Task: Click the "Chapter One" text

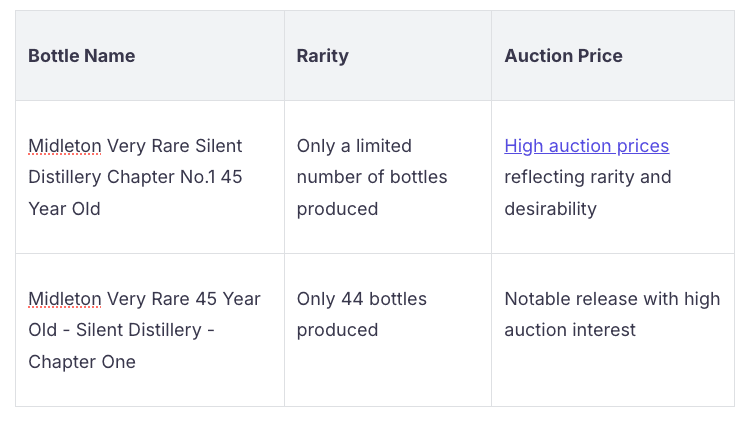Action: click(x=81, y=362)
